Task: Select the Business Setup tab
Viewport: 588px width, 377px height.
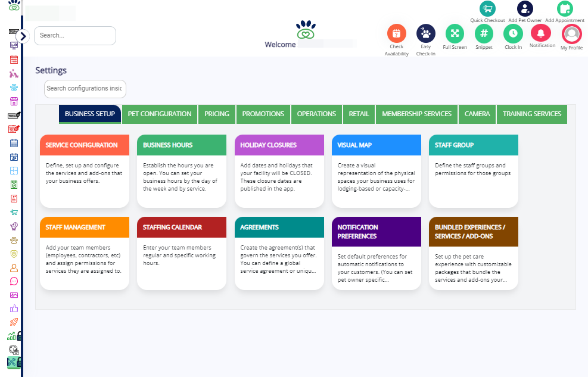Action: [x=89, y=114]
